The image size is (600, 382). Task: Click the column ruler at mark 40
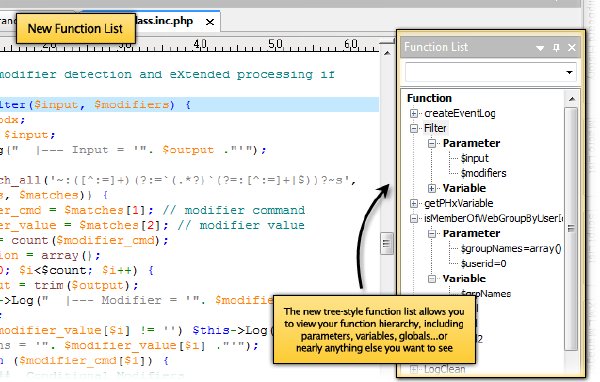200,45
